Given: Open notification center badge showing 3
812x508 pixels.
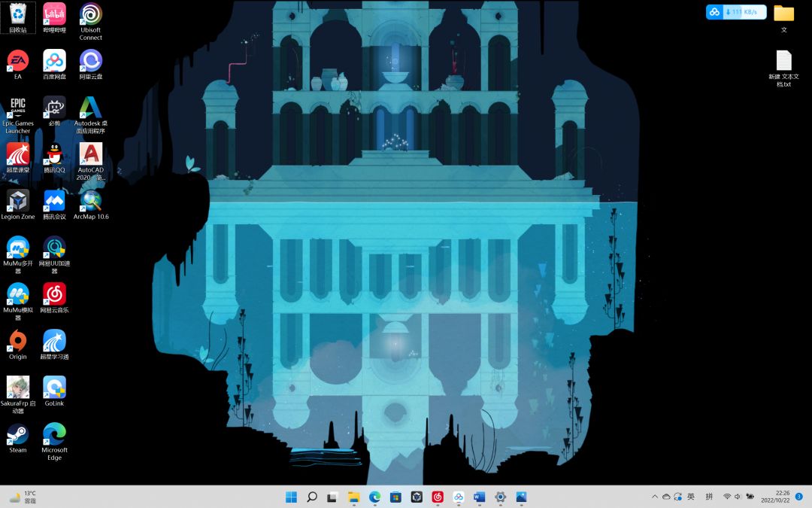Looking at the screenshot, I should 799,497.
